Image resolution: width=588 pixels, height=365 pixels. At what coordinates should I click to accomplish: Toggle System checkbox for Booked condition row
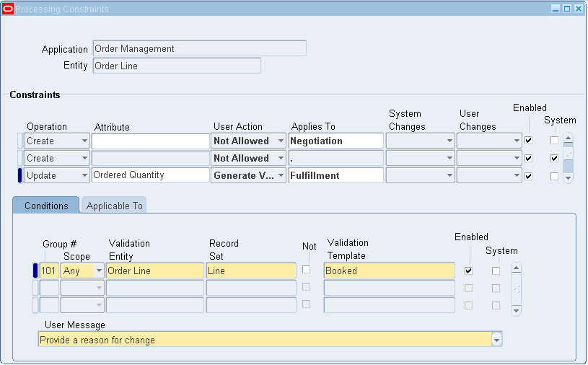point(496,271)
